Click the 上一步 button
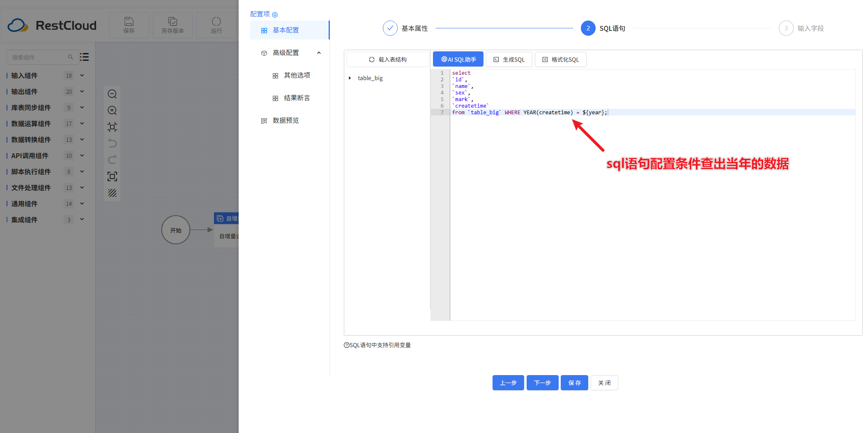The height and width of the screenshot is (433, 868). (x=508, y=383)
